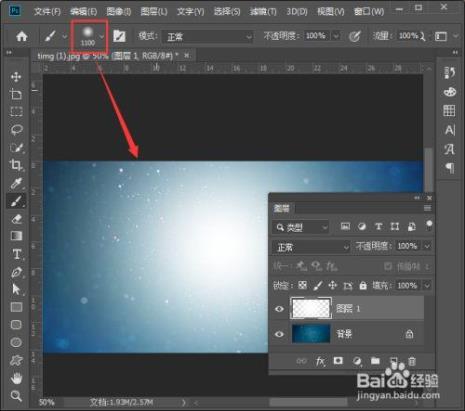Click the delete layer trash icon

tap(412, 361)
